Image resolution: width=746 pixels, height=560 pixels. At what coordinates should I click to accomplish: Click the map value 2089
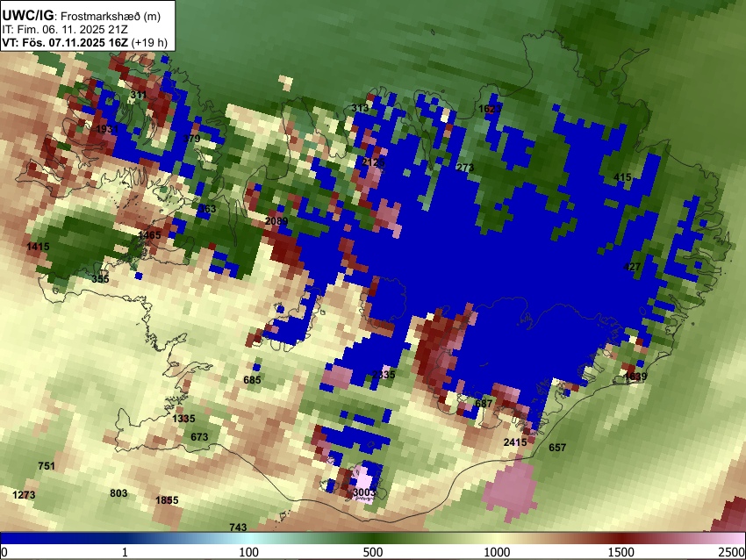[x=276, y=221]
